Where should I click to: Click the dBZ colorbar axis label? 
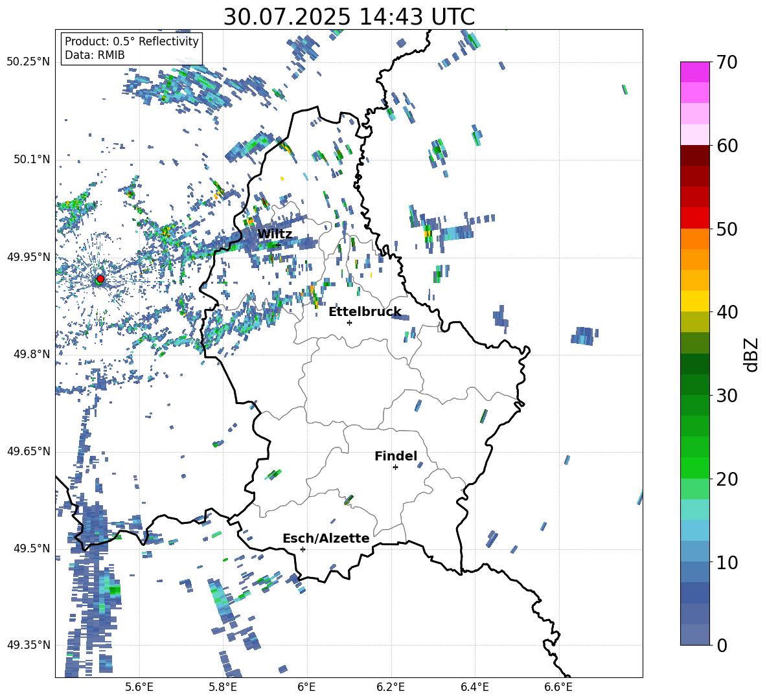coord(752,354)
